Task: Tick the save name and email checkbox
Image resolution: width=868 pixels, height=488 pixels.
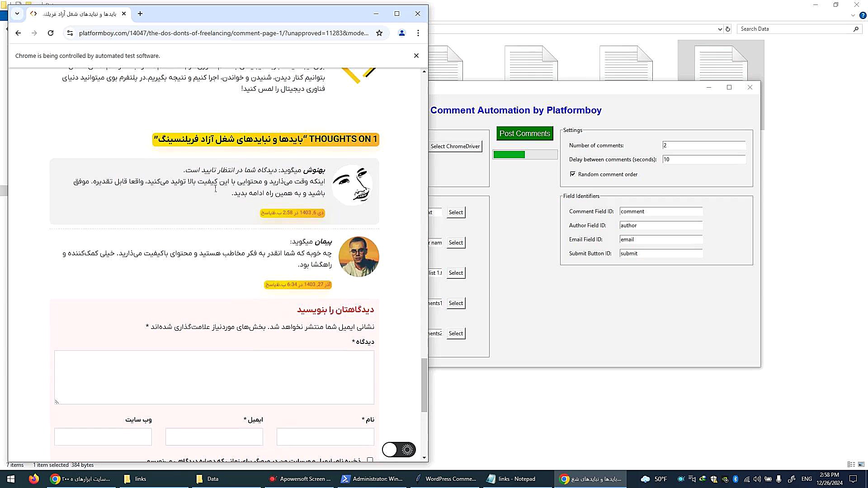Action: click(370, 460)
